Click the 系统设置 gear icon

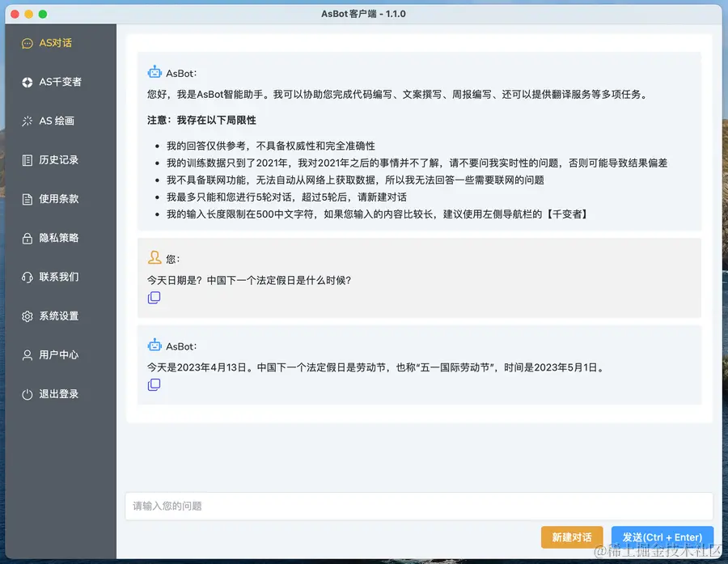click(28, 316)
